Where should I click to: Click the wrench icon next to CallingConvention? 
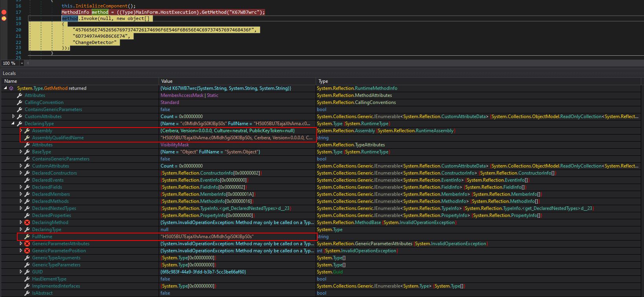pos(19,102)
